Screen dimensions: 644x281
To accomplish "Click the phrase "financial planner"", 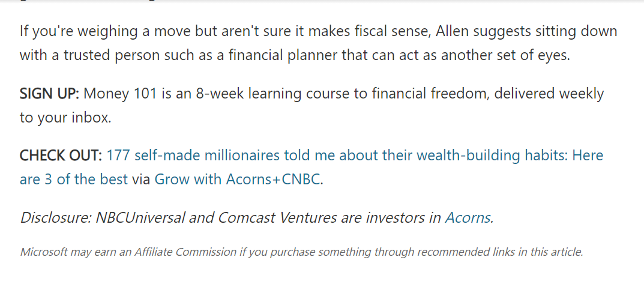I will coord(284,56).
